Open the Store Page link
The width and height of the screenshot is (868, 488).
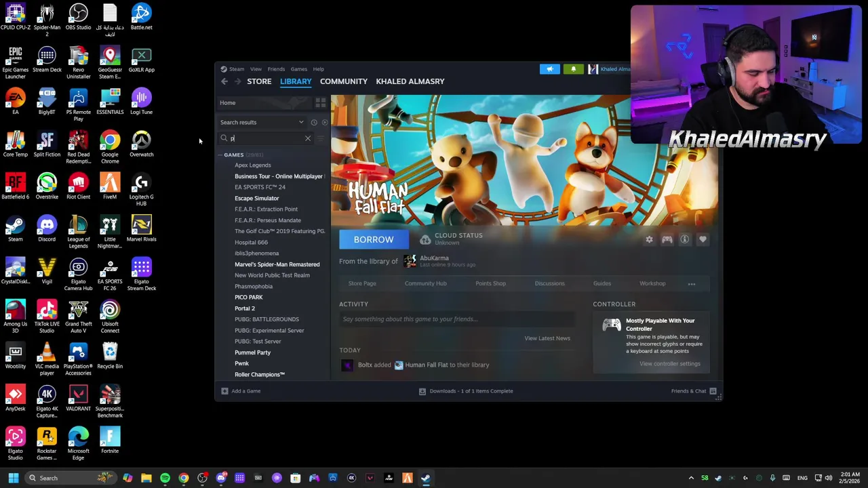[x=362, y=283]
